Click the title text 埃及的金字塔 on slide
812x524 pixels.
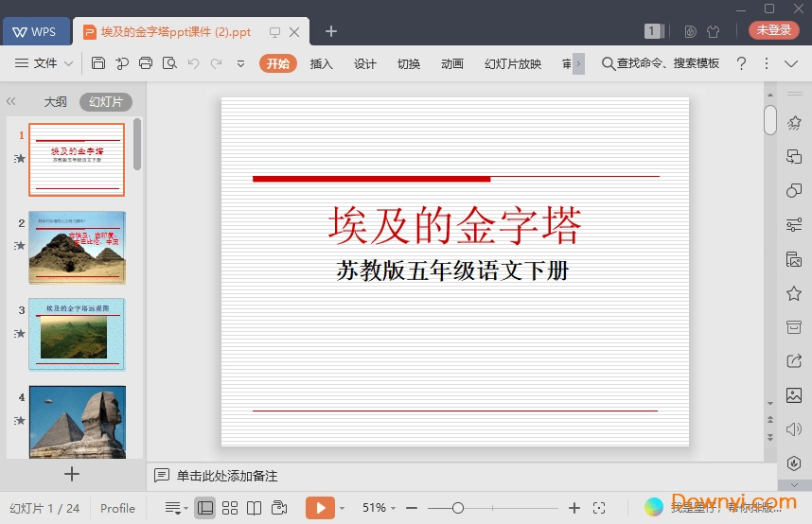(x=454, y=225)
